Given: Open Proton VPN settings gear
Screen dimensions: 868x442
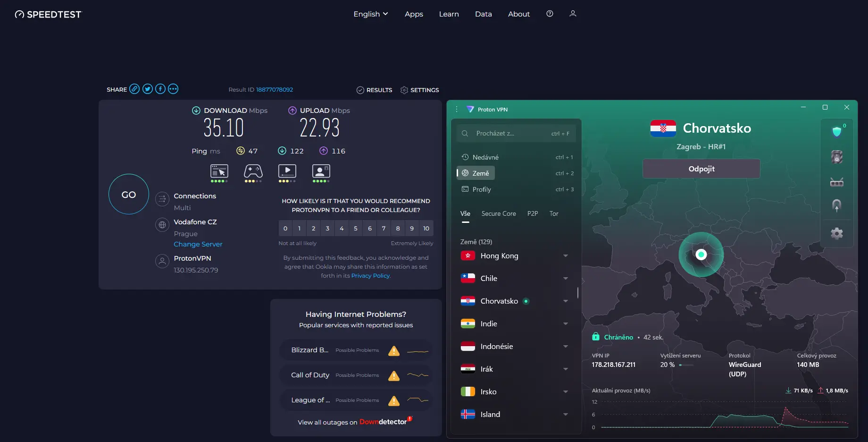Looking at the screenshot, I should coord(837,233).
